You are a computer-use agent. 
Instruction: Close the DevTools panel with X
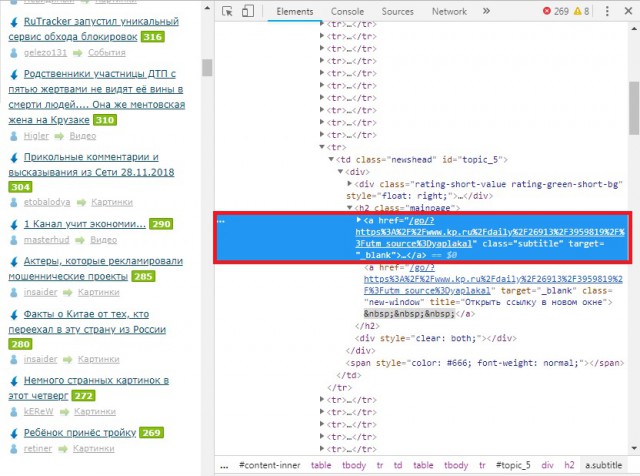(x=627, y=11)
